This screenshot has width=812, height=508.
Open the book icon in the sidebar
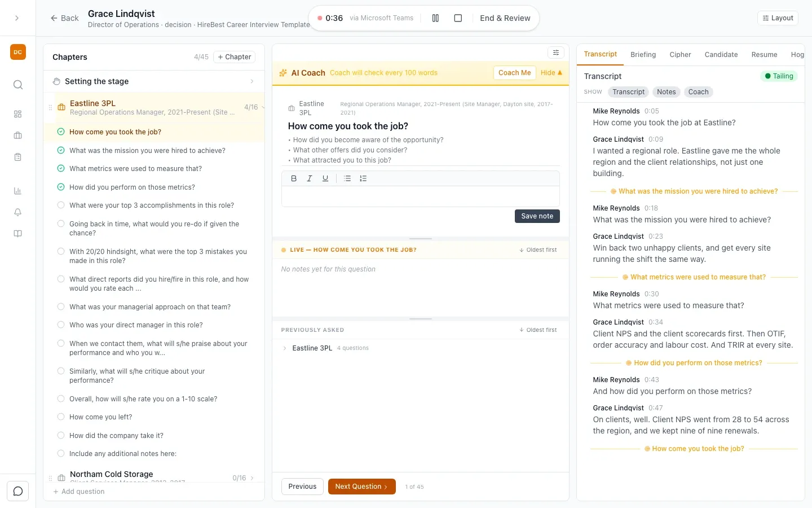(18, 234)
